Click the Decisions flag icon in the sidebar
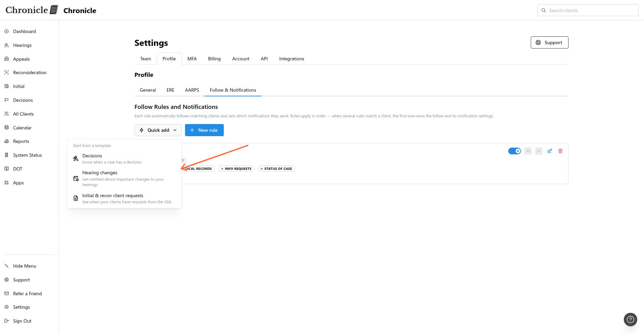Viewport: 644px width, 333px height. pos(6,100)
